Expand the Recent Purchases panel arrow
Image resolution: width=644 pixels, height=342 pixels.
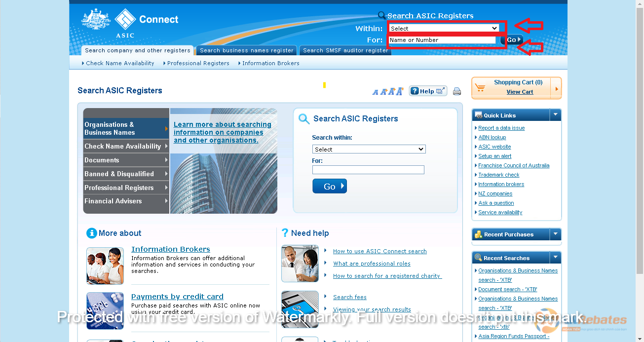pos(556,234)
